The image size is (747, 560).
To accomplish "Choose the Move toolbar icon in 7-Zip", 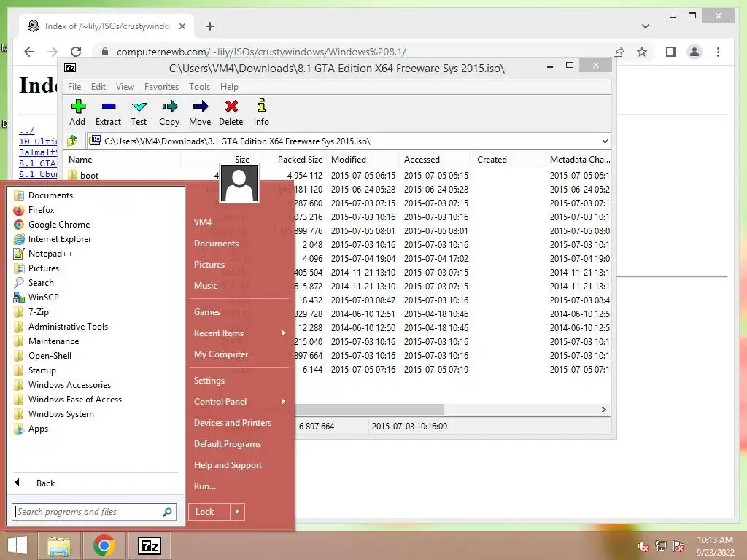I will pos(200,113).
